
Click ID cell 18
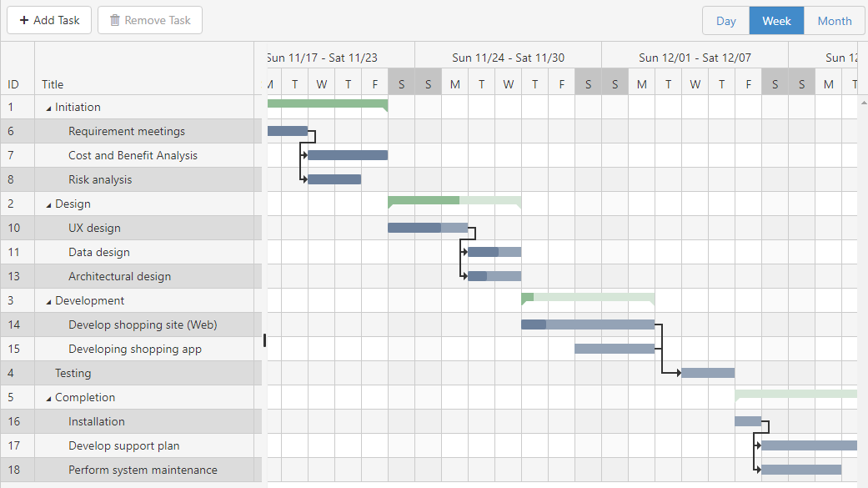[x=18, y=470]
